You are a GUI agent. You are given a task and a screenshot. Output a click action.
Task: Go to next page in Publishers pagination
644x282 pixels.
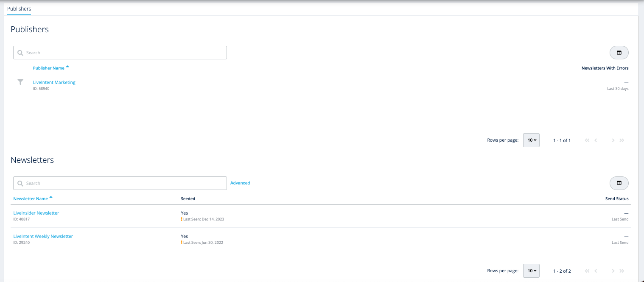(x=613, y=140)
